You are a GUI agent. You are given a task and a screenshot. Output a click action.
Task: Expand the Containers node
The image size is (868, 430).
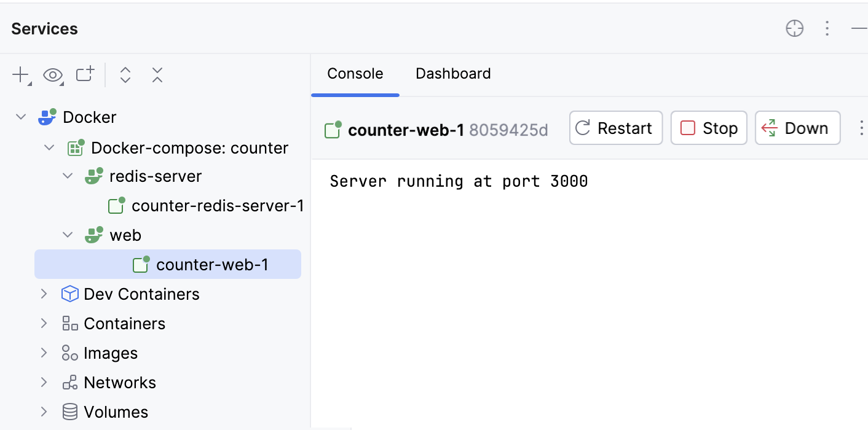(x=44, y=323)
